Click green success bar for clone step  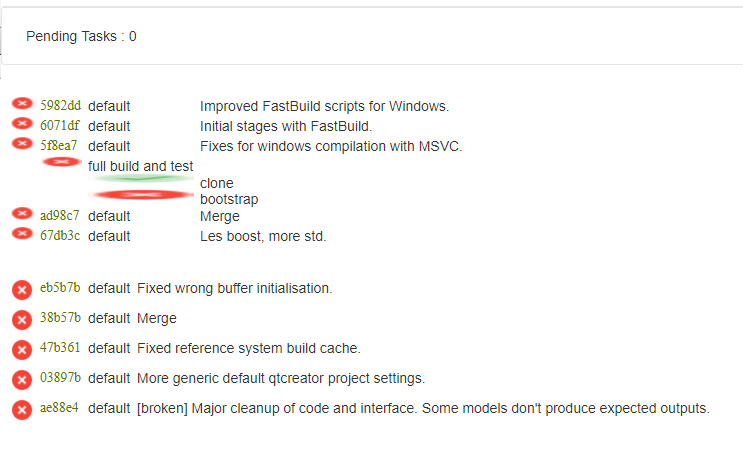pyautogui.click(x=141, y=178)
